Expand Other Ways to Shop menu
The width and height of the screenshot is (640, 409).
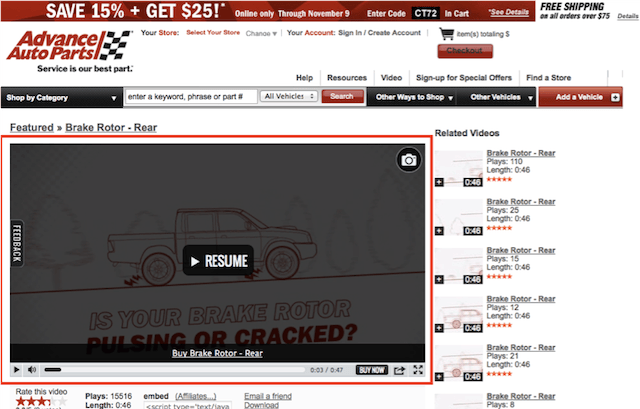414,97
